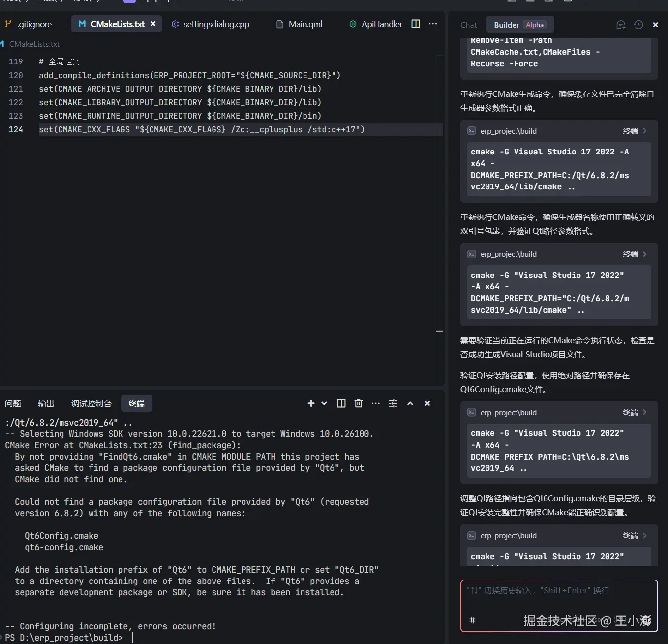The image size is (668, 644).
Task: Open terminal panel more actions ellipsis
Action: click(x=376, y=403)
